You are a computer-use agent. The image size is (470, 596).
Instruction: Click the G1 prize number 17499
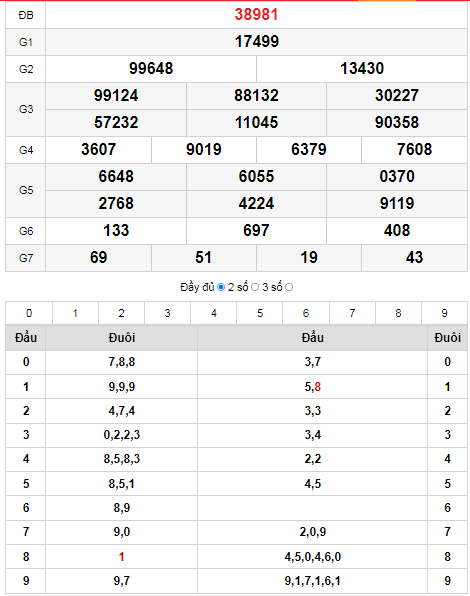coord(256,41)
